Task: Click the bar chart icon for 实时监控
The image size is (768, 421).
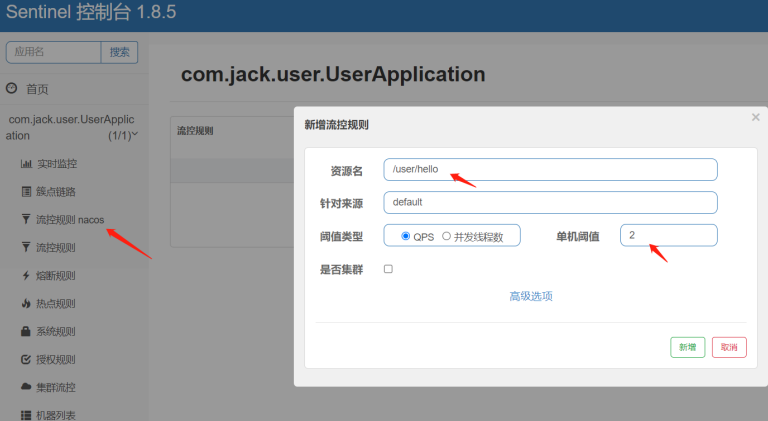Action: [26, 164]
